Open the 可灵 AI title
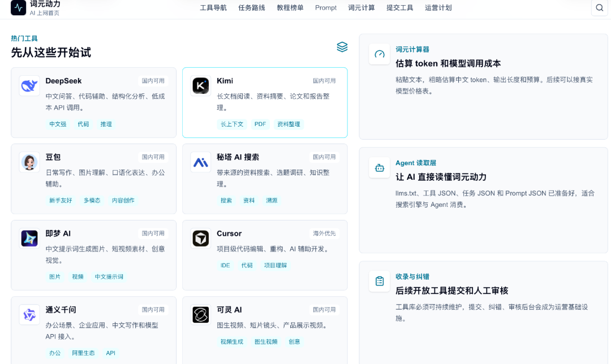Screen dimensions: 611x364 click(x=229, y=310)
